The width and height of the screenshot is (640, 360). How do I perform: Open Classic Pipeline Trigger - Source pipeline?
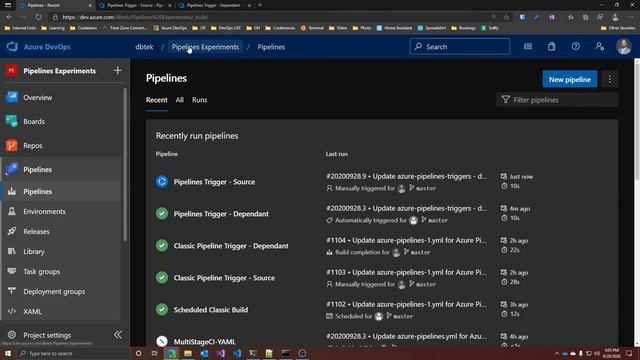coord(224,278)
